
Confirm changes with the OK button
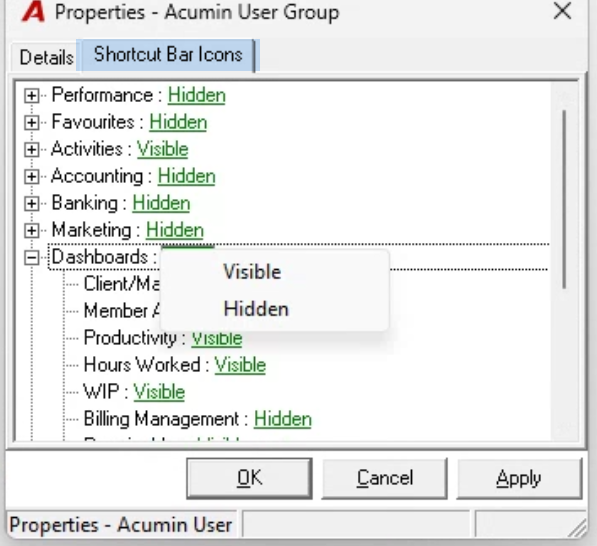[249, 478]
